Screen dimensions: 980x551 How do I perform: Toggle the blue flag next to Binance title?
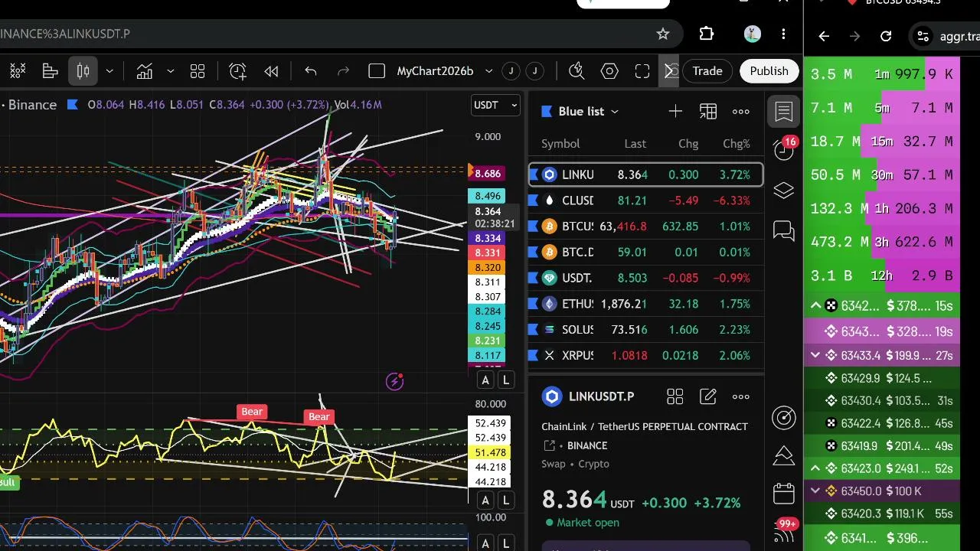tap(72, 104)
